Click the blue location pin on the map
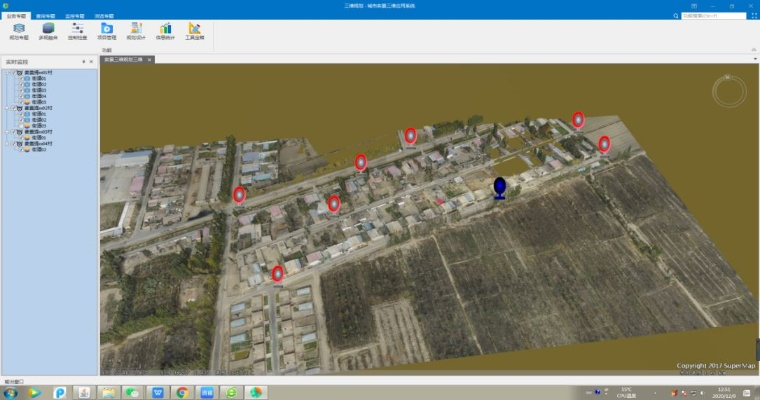Screen dimensions: 760x400 [500, 187]
